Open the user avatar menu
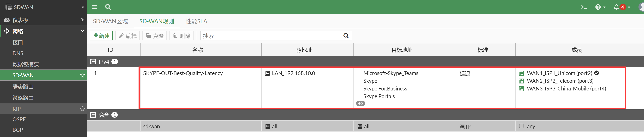Image resolution: width=644 pixels, height=137 pixels. pyautogui.click(x=641, y=7)
